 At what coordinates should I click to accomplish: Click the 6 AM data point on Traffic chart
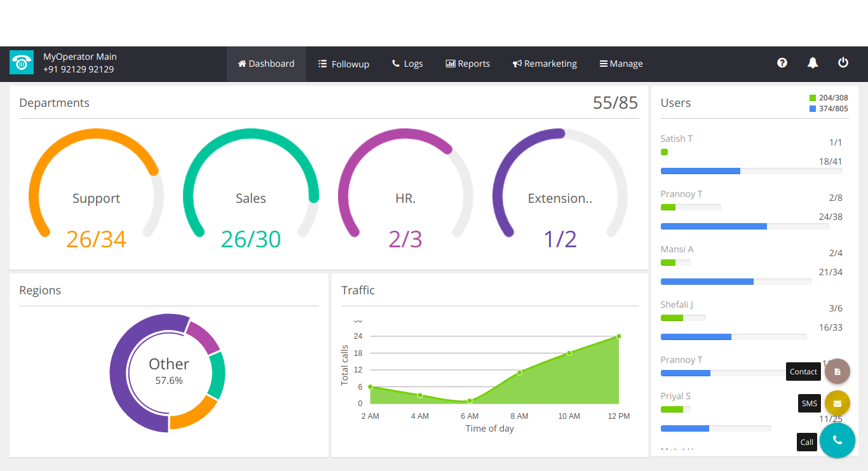tap(470, 401)
